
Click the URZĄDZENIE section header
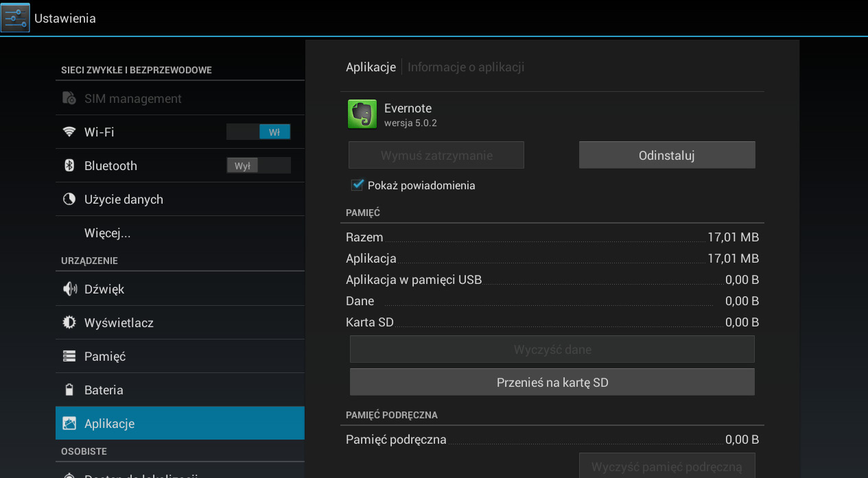coord(89,261)
